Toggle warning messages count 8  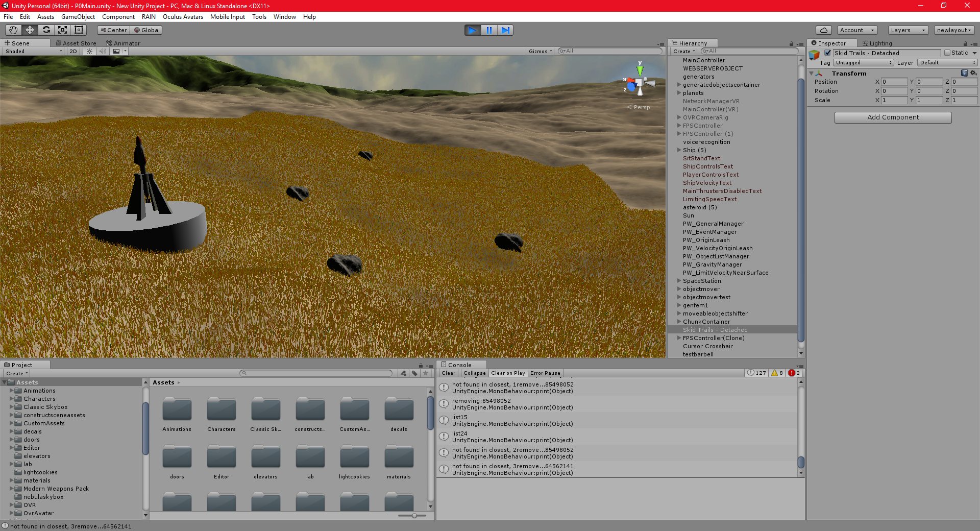(777, 373)
